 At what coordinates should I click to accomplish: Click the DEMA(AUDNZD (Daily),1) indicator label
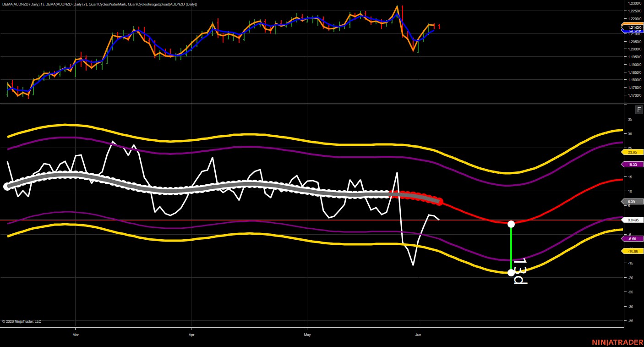click(24, 4)
